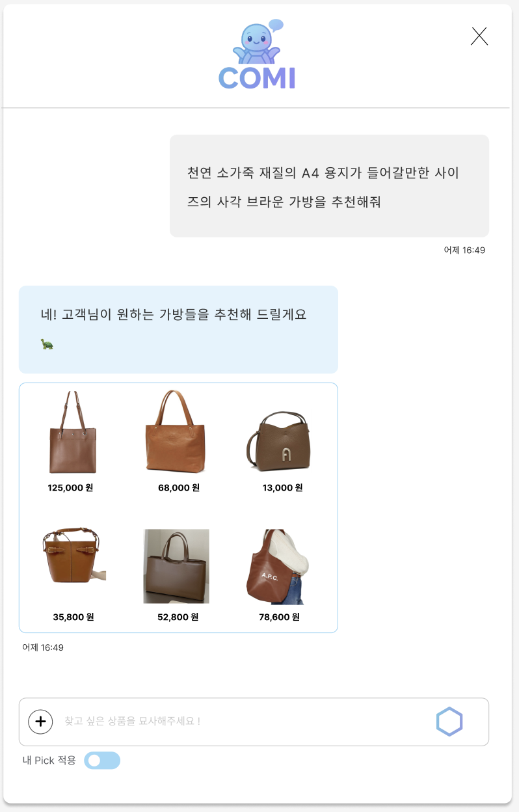View the 52,800 원 dark brown bag
The height and width of the screenshot is (812, 519).
[176, 566]
